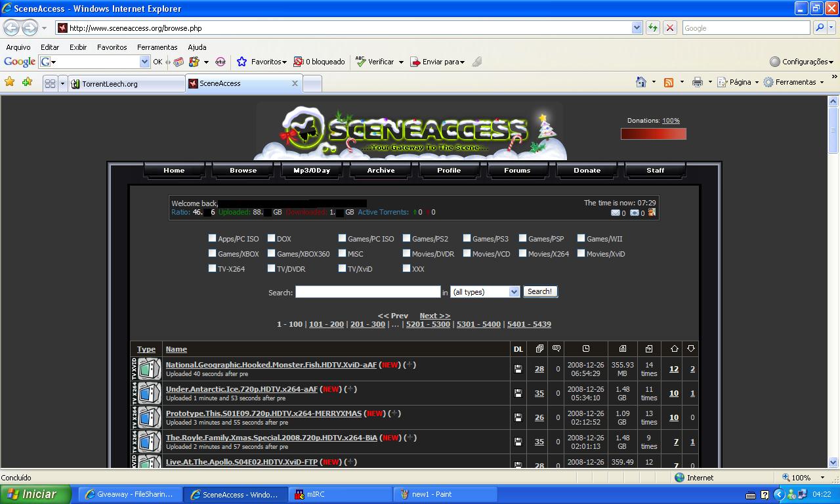Click the leechers down-arrow column header
This screenshot has height=504, width=840.
(691, 348)
